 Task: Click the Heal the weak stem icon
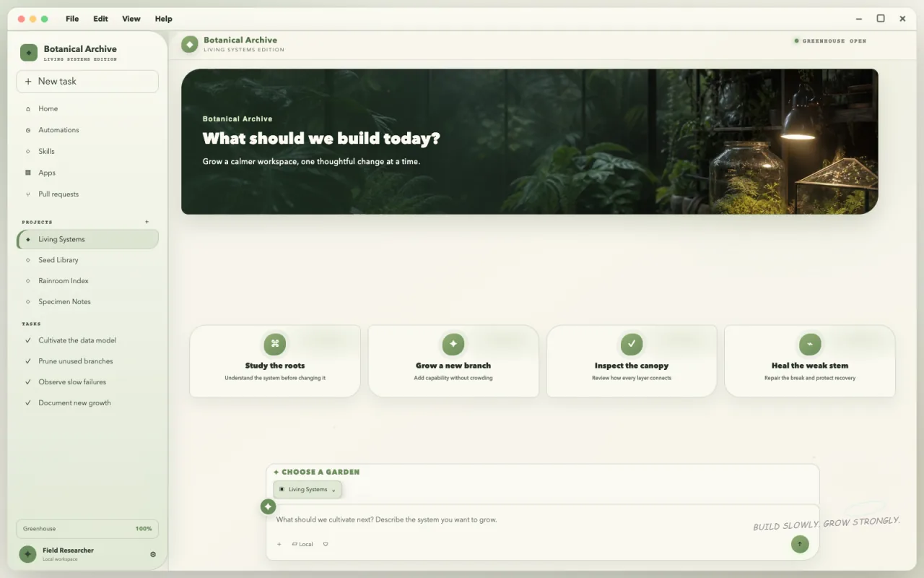point(810,345)
